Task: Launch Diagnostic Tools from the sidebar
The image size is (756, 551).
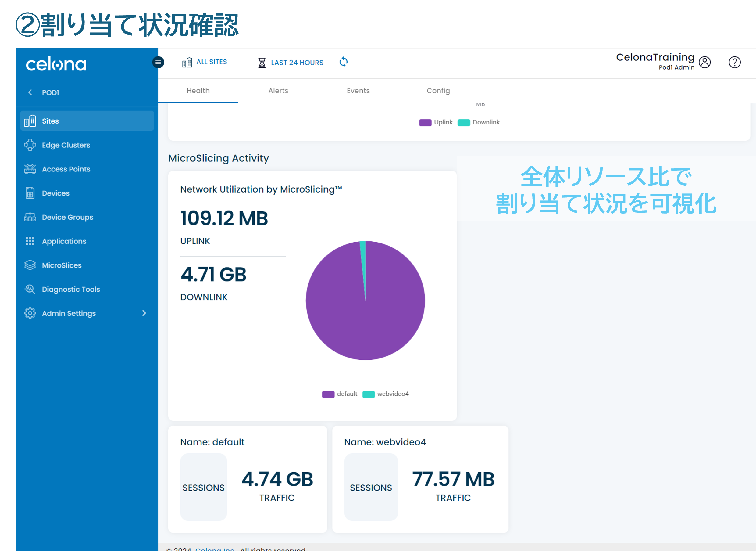Action: pyautogui.click(x=71, y=289)
